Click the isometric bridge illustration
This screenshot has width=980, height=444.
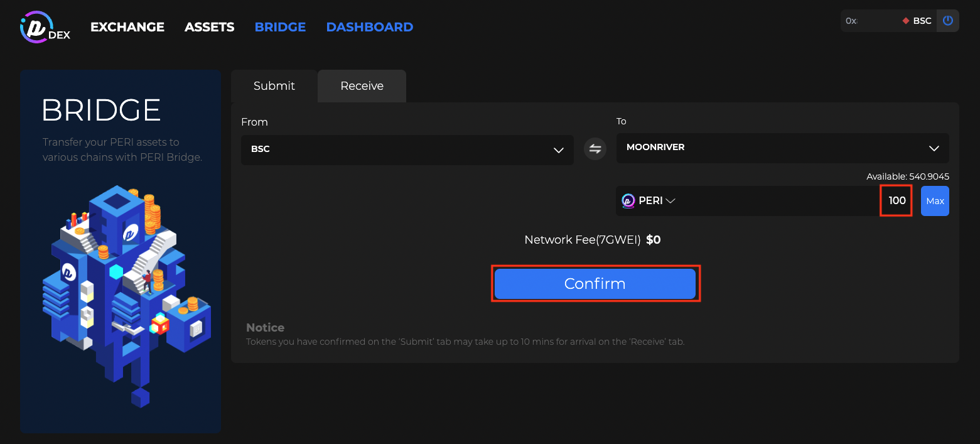[x=126, y=296]
